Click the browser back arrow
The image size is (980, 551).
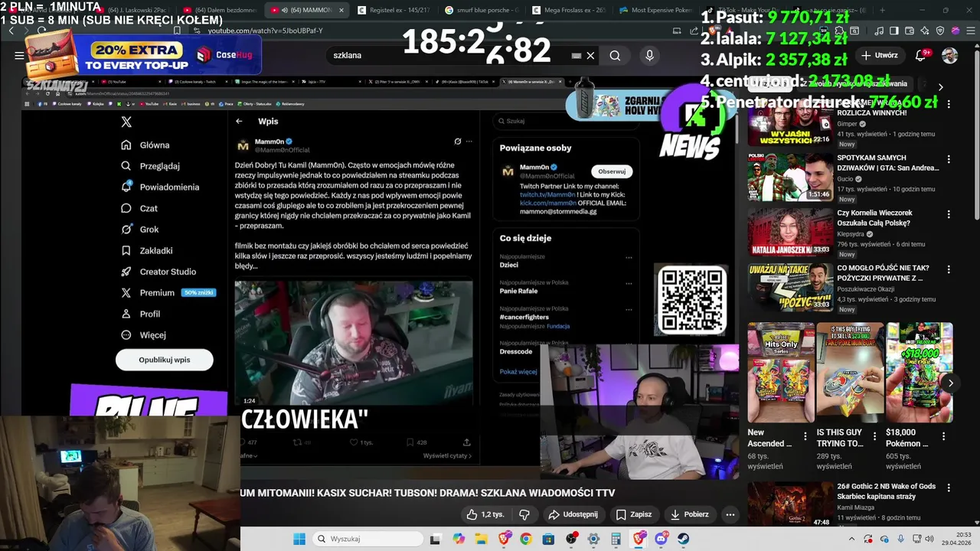(11, 31)
